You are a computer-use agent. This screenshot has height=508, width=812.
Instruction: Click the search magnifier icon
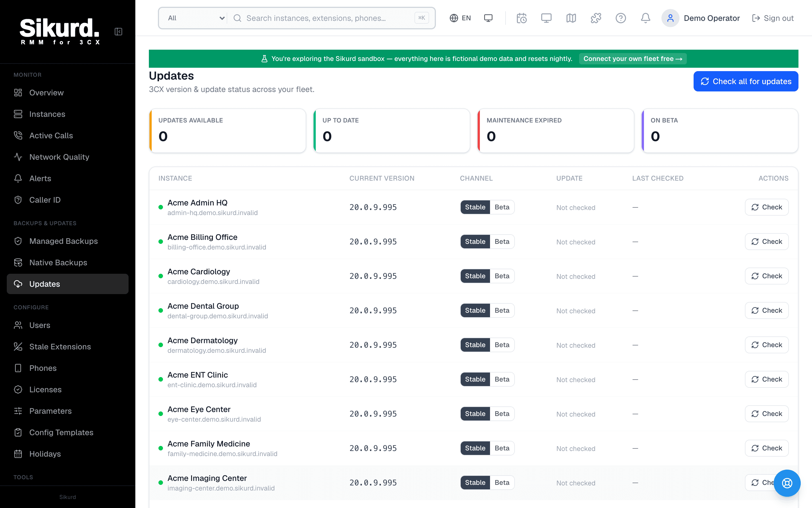(238, 18)
